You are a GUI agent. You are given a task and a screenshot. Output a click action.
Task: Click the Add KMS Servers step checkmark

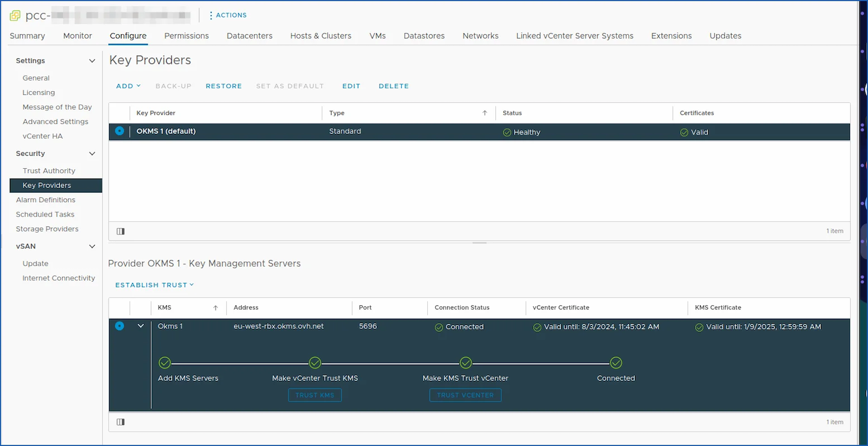tap(164, 363)
